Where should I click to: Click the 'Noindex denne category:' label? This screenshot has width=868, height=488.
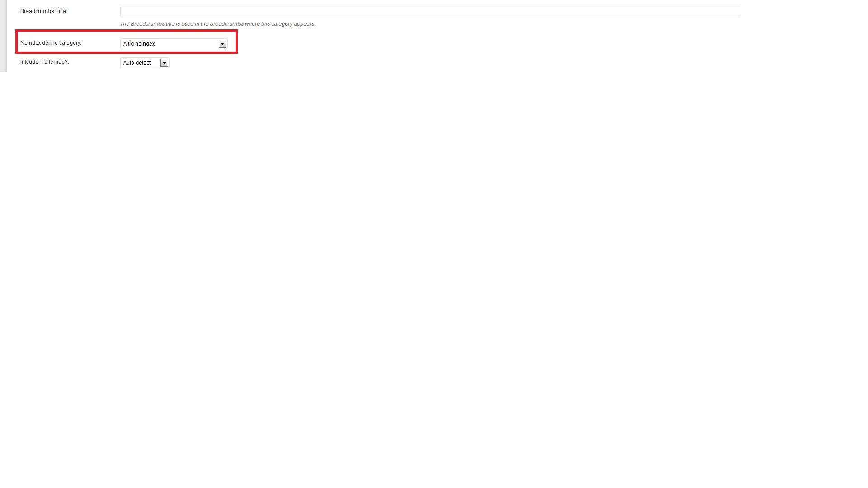51,43
